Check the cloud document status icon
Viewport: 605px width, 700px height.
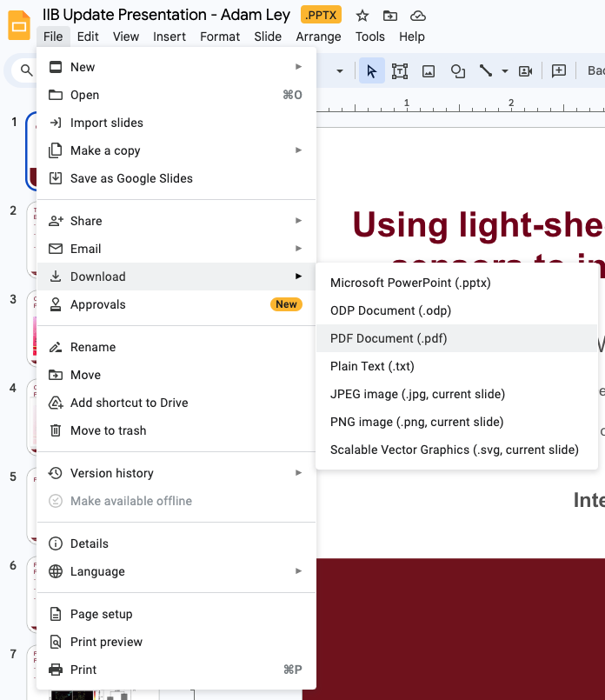click(x=417, y=16)
